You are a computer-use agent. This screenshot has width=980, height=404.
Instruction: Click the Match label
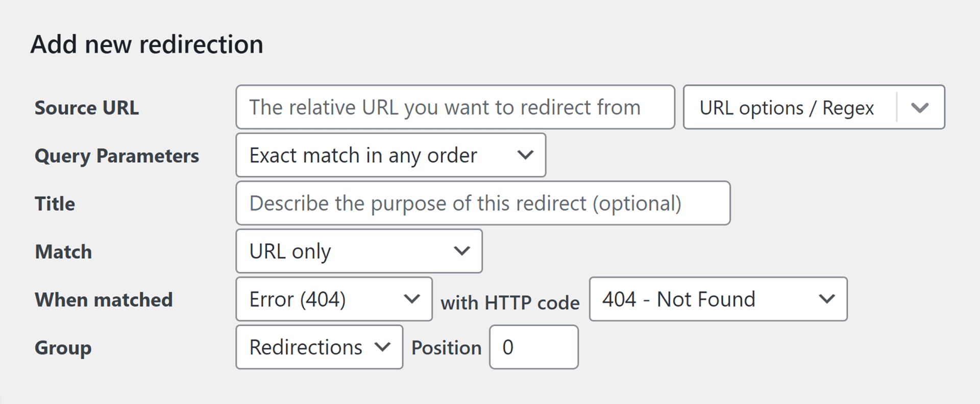63,251
